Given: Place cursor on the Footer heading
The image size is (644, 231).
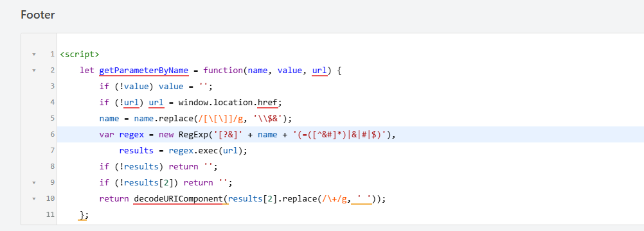Looking at the screenshot, I should point(38,15).
